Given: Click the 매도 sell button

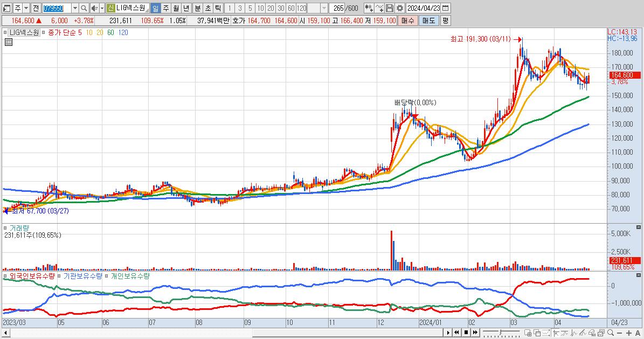Looking at the screenshot, I should point(428,20).
